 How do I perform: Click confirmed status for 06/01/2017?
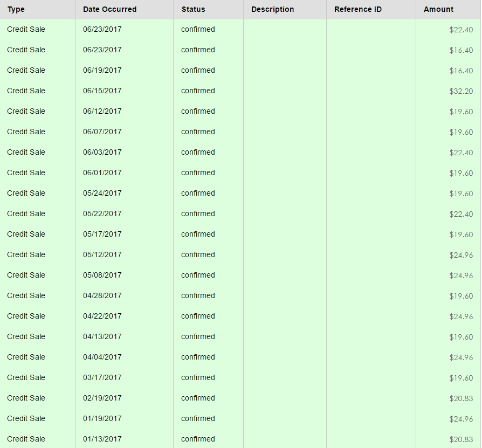(x=198, y=173)
